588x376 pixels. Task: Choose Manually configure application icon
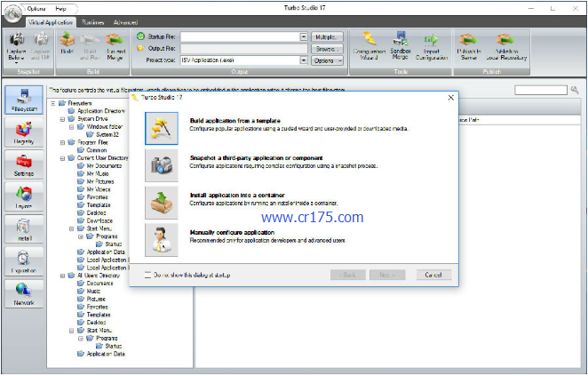162,240
